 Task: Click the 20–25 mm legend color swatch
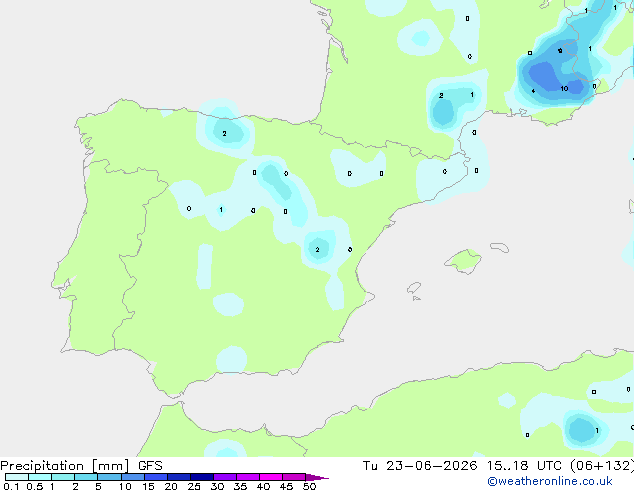point(178,477)
